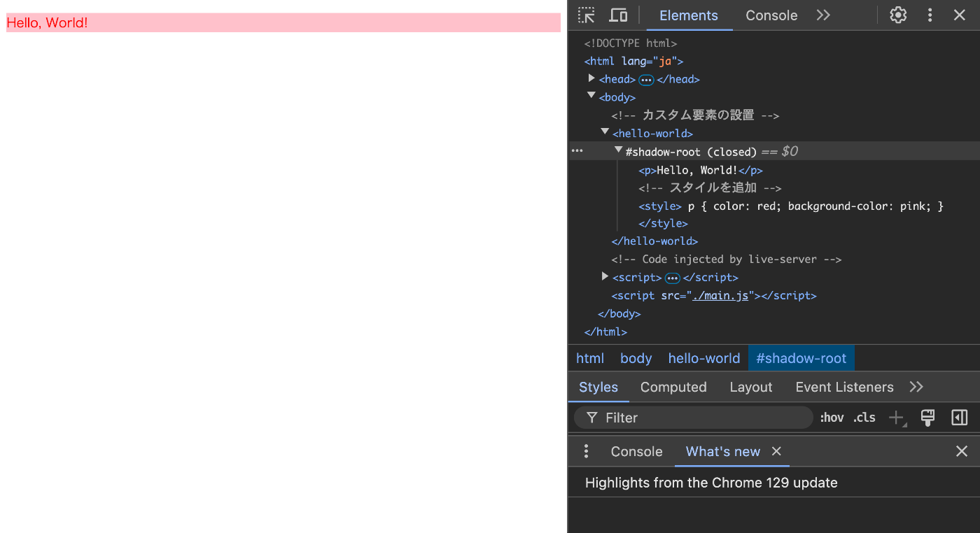
Task: Show more style pane tabs chevron
Action: pyautogui.click(x=916, y=387)
